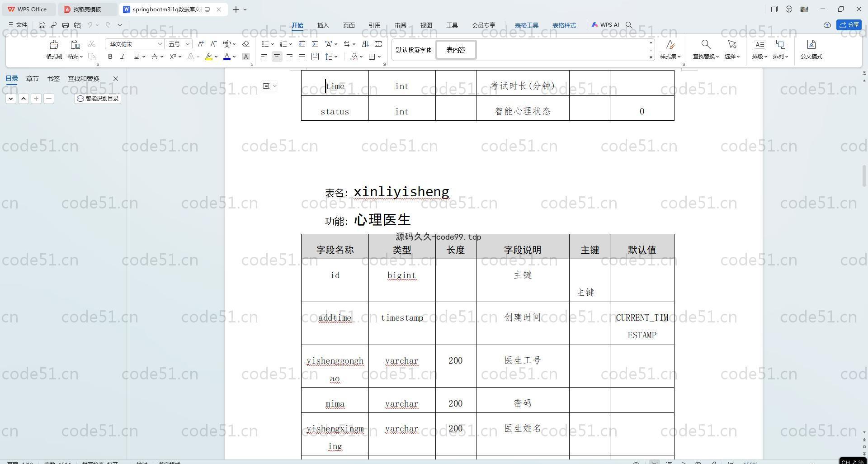Set paragraph align center

click(x=277, y=57)
